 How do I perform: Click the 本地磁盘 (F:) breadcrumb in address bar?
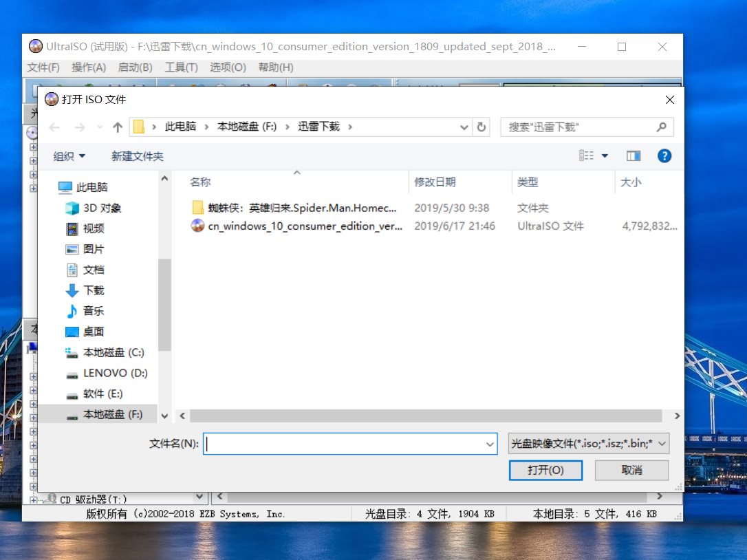[x=247, y=127]
